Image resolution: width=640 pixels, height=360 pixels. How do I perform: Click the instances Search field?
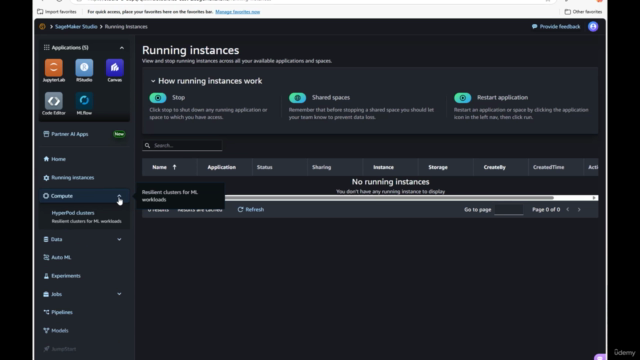click(182, 145)
